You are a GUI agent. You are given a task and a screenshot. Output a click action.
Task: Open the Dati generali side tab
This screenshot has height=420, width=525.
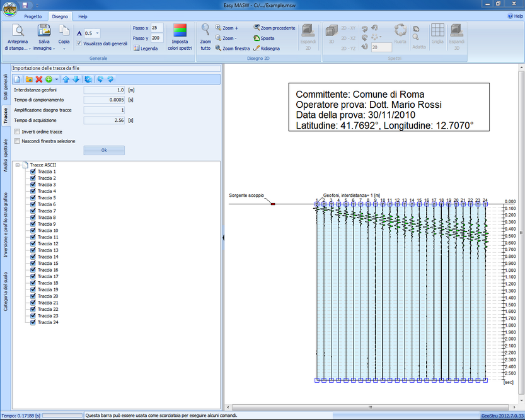click(5, 87)
